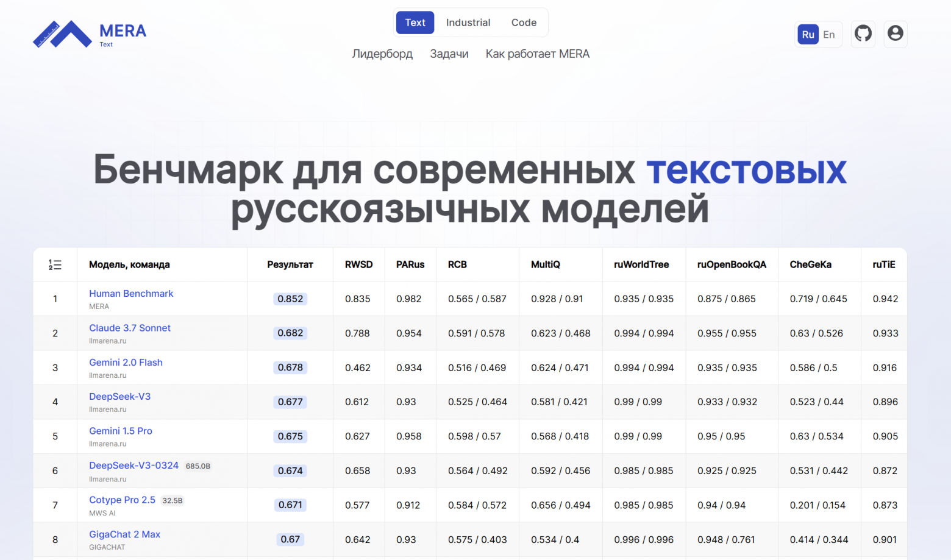Open 'Как работает MERA' page
Image resolution: width=951 pixels, height=560 pixels.
[x=537, y=54]
